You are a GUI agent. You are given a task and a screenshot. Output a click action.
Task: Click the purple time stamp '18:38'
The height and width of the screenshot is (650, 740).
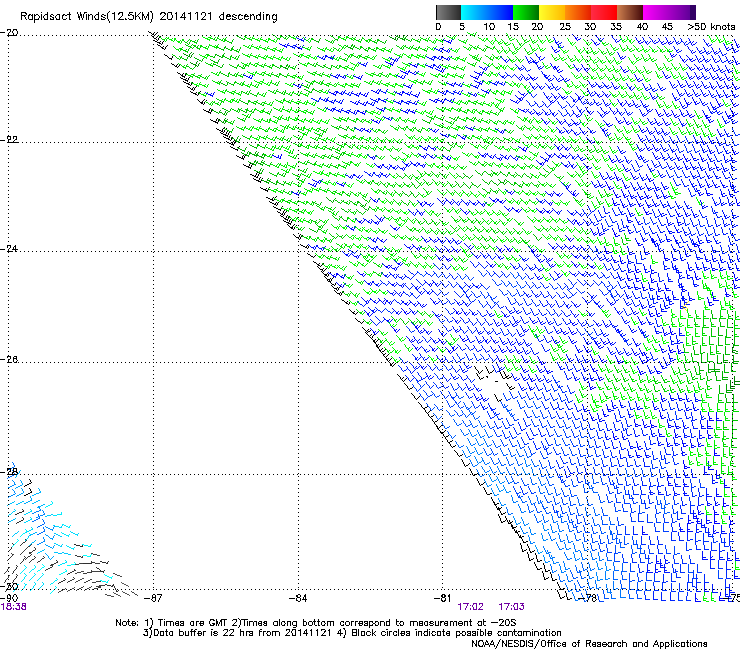[x=13, y=607]
